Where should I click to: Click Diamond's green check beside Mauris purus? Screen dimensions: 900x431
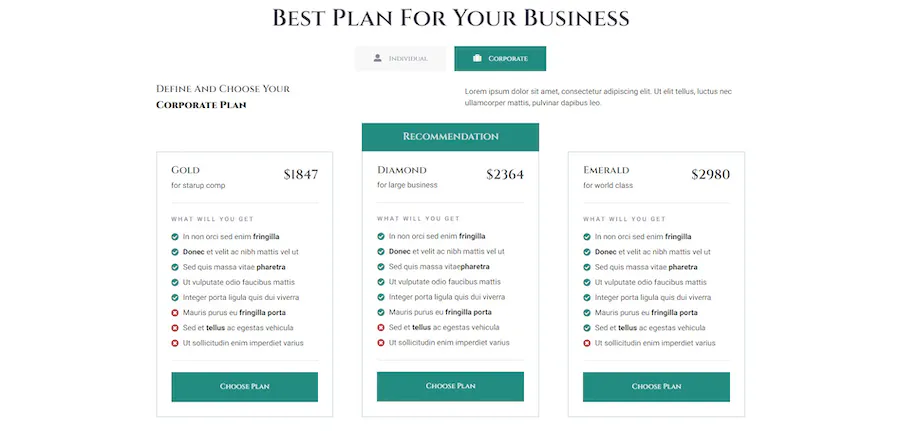click(x=381, y=312)
